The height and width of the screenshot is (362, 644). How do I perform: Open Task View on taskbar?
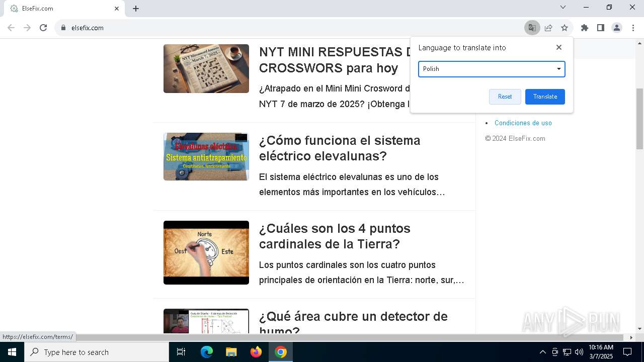181,352
